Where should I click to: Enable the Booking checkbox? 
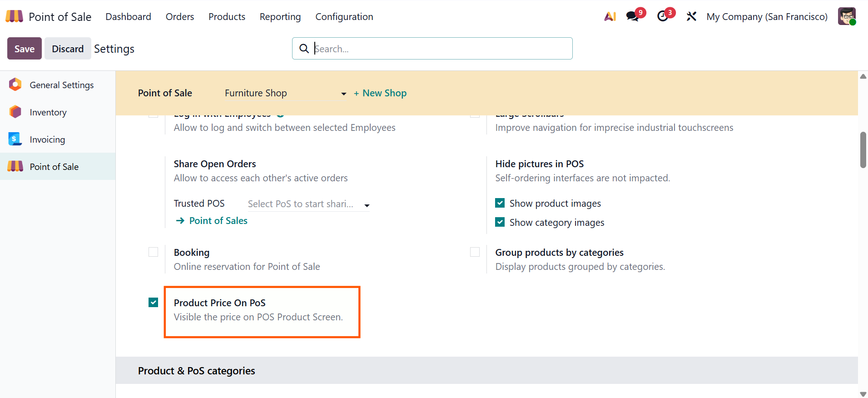(154, 252)
